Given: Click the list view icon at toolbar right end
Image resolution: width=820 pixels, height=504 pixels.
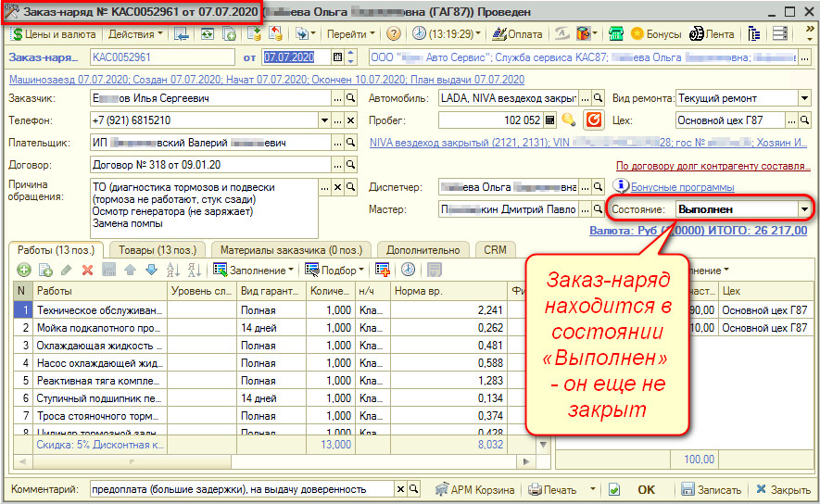Looking at the screenshot, I should [780, 34].
